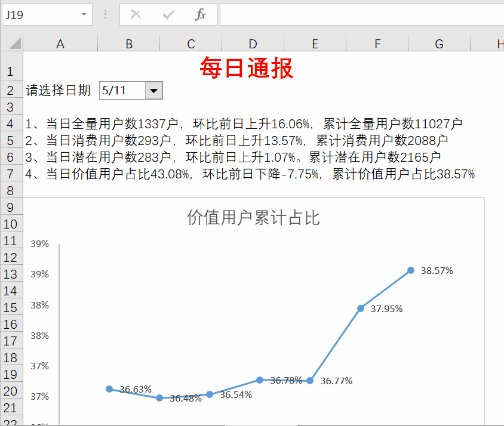Viewport: 504px width, 426px height.
Task: Select row 1 header
Action: pyautogui.click(x=11, y=66)
